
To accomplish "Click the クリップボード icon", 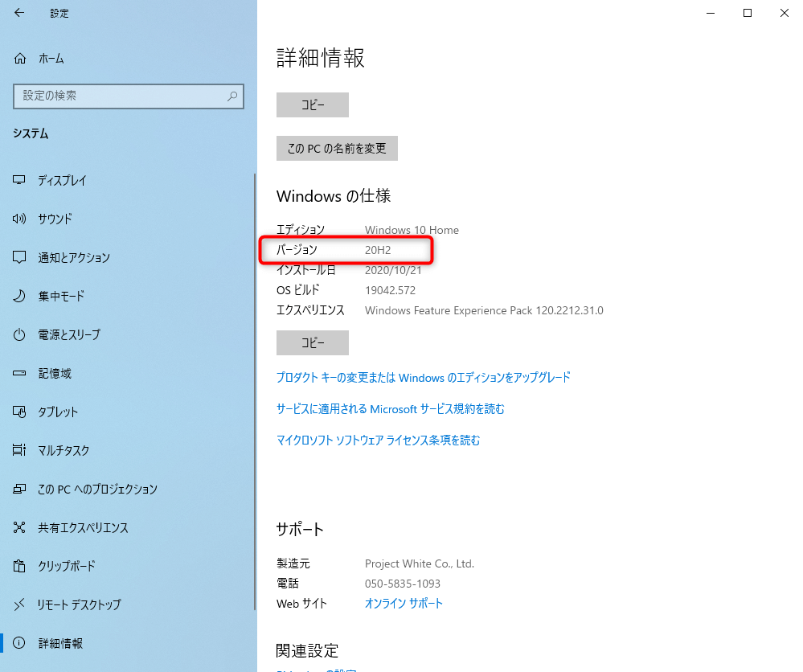I will pos(19,566).
